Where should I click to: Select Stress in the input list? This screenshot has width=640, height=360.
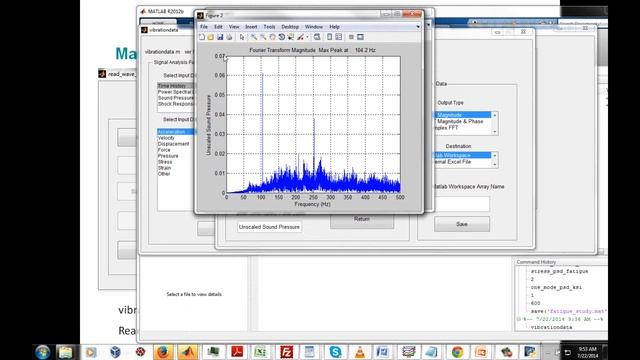(x=165, y=162)
